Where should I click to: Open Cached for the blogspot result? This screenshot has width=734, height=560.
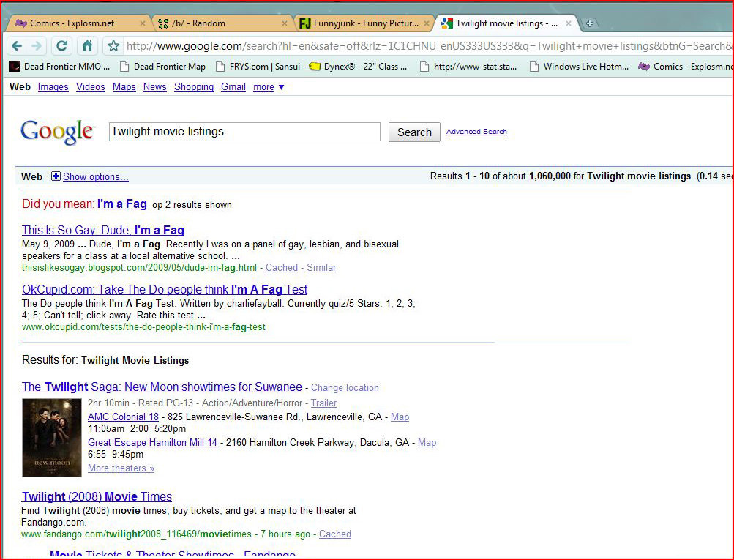(281, 267)
